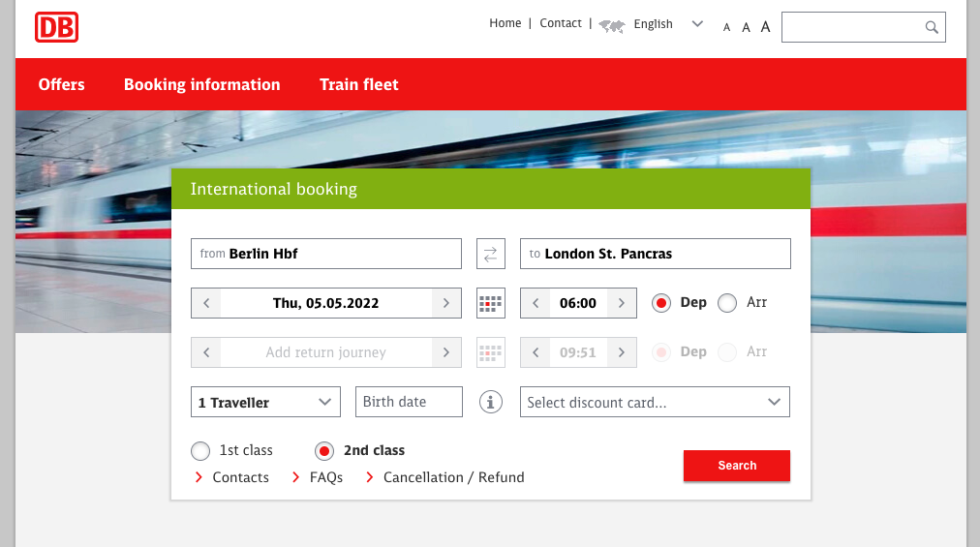This screenshot has width=980, height=547.
Task: Increase departure time from 06:00
Action: pyautogui.click(x=622, y=303)
